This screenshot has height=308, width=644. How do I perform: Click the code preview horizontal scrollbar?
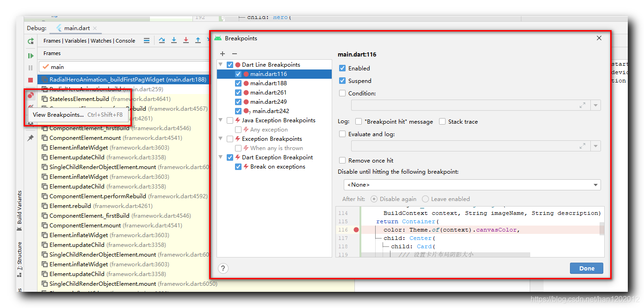(446, 255)
